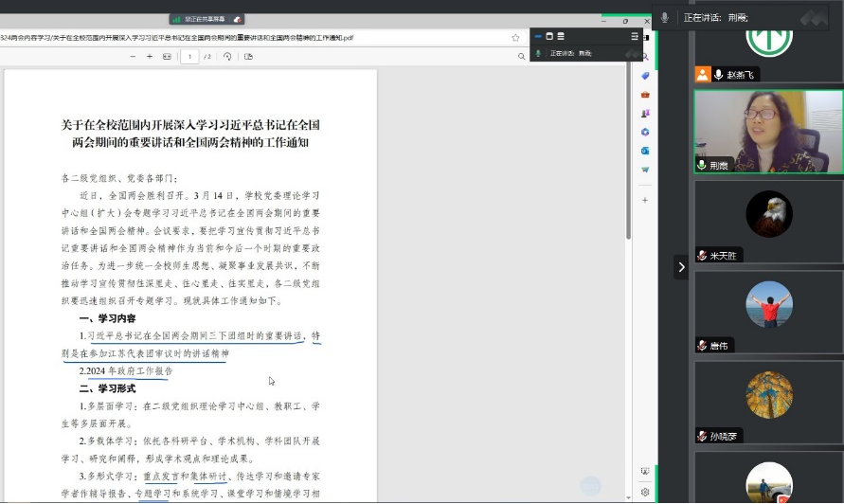Collapse the participant video panel with the arrow
Viewport: 844px width, 504px height.
[x=680, y=268]
